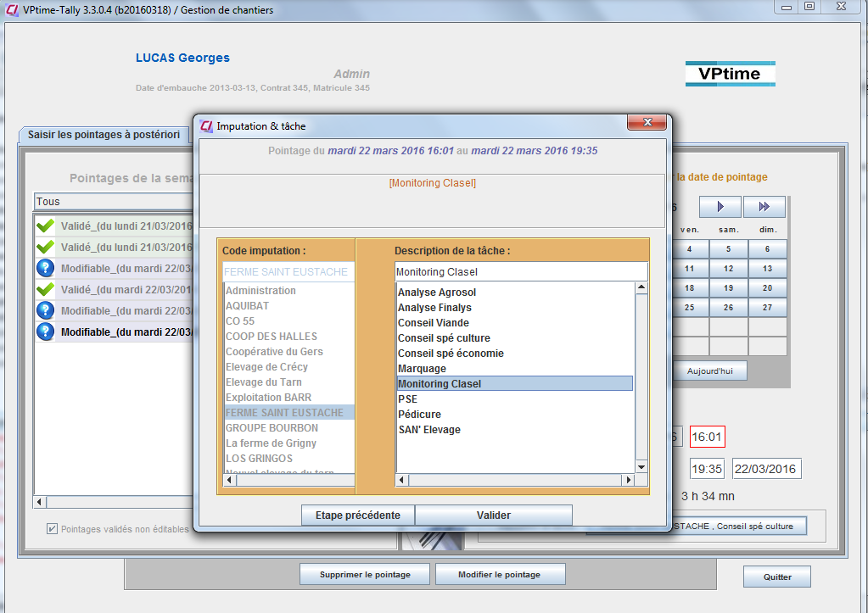Click the Description de la tâche text field
The width and height of the screenshot is (868, 613).
(521, 272)
